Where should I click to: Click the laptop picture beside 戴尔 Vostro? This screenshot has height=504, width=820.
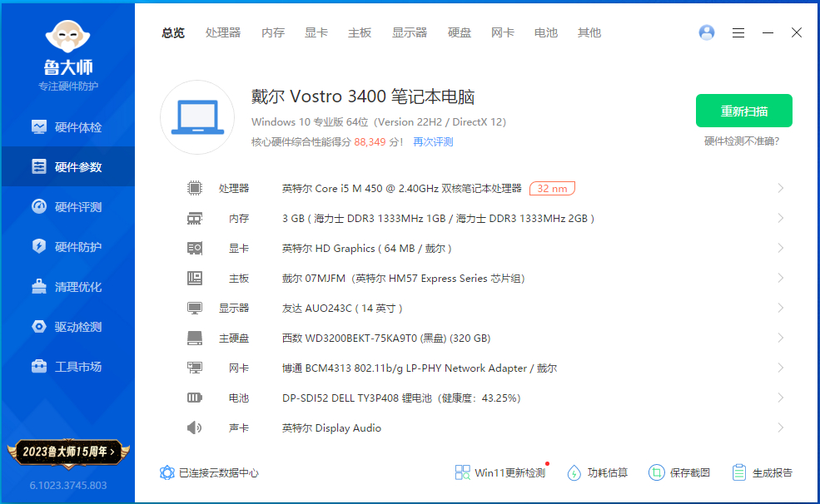(197, 117)
